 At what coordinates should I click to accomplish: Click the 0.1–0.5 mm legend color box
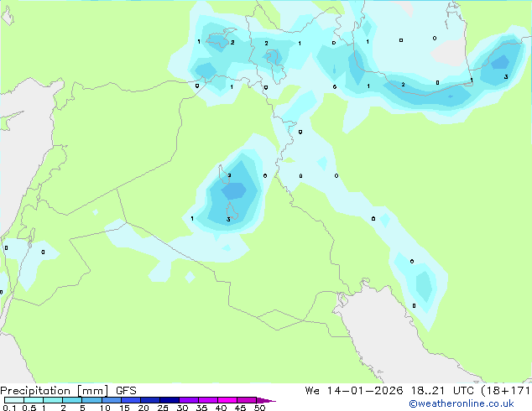(x=14, y=400)
